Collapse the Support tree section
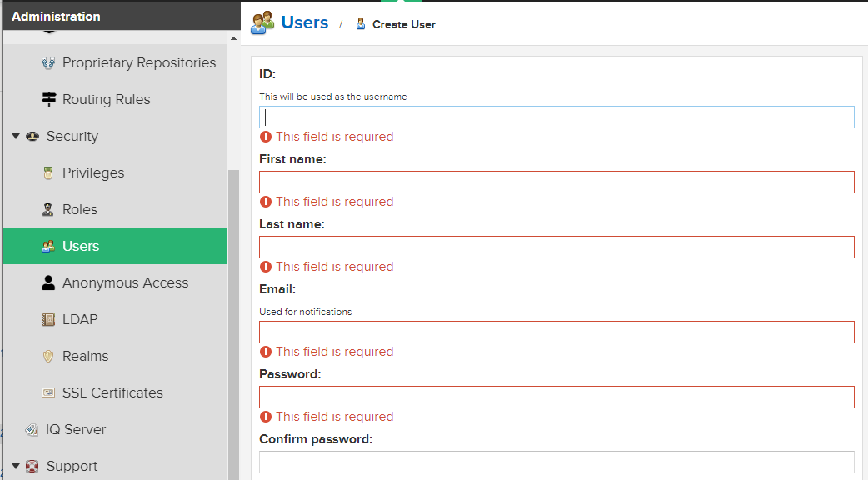 pos(16,466)
